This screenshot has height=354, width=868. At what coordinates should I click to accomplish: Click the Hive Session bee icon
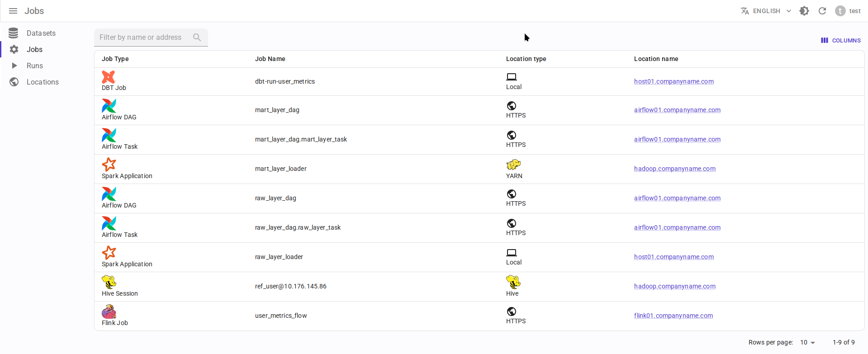(109, 282)
